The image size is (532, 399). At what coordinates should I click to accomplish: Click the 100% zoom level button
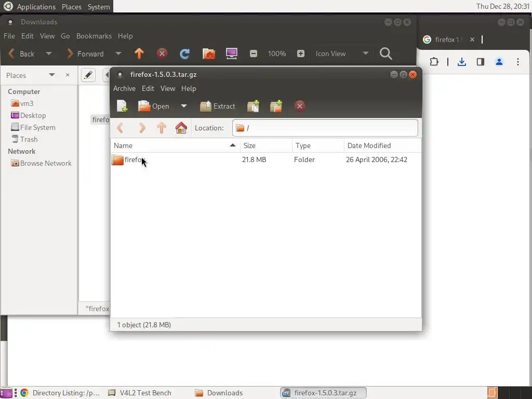pos(277,54)
